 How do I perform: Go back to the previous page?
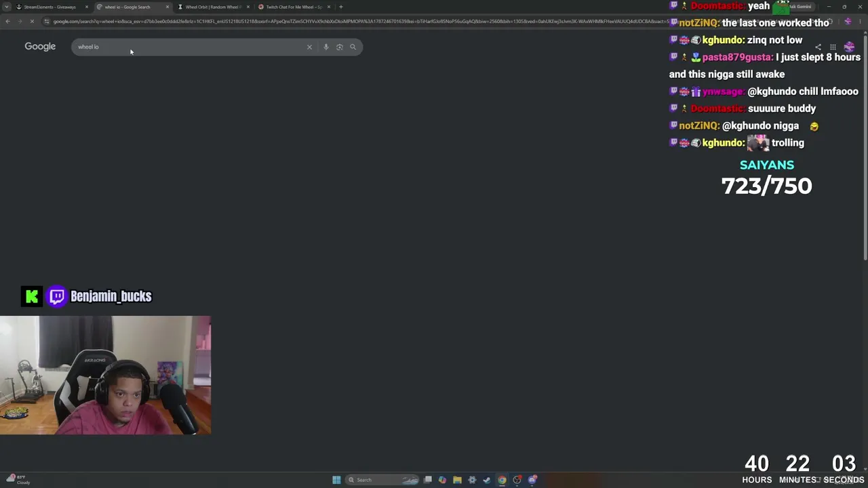pos(7,22)
